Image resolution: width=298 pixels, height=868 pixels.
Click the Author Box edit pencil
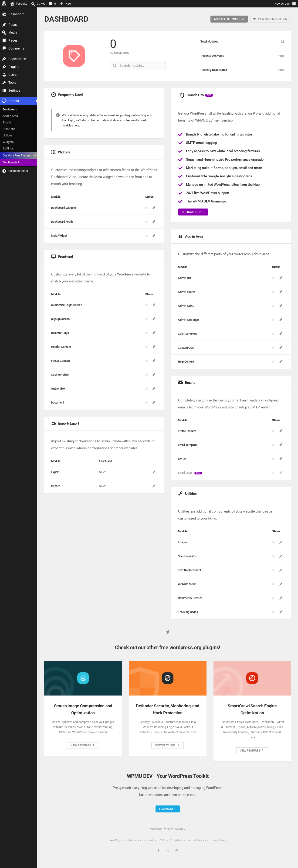(x=154, y=388)
